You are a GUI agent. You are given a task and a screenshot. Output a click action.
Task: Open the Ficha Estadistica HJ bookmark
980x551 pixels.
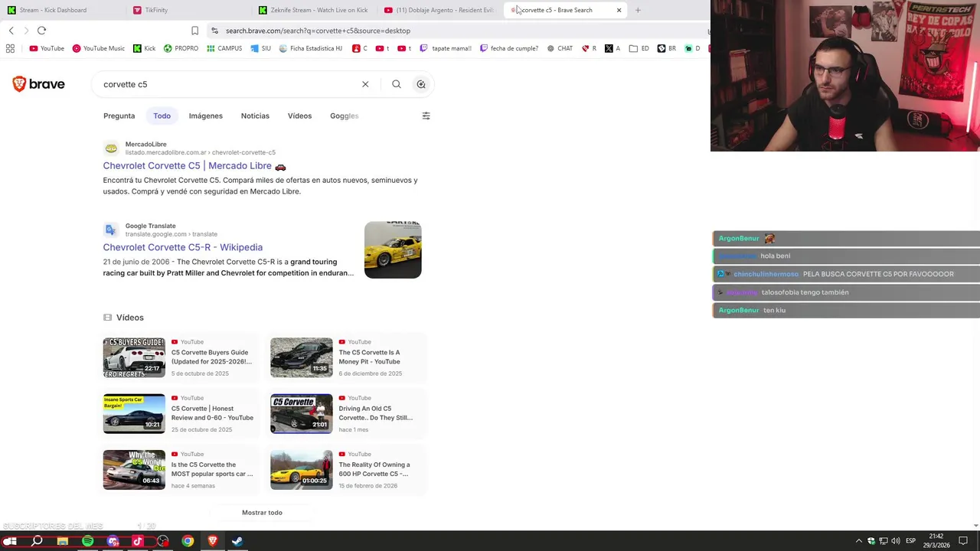[x=310, y=48]
